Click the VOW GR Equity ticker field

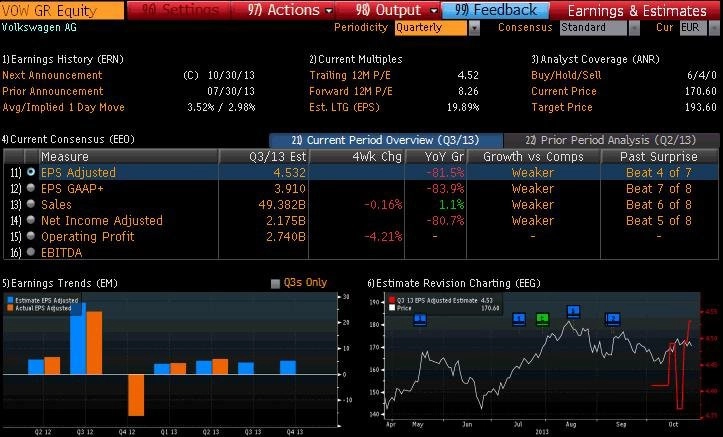[62, 10]
